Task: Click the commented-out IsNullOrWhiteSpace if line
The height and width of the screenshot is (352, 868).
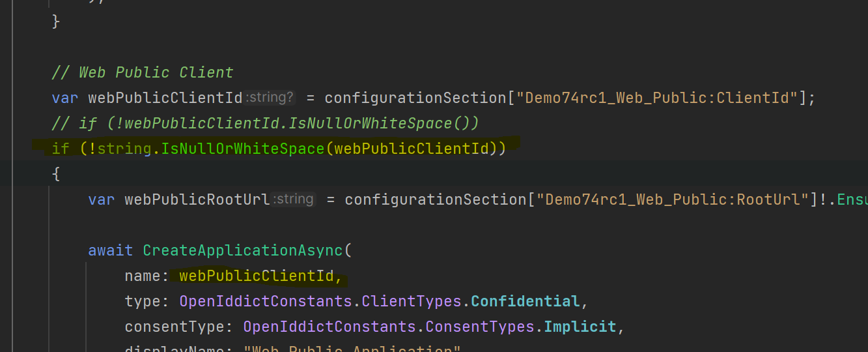Action: tap(266, 123)
